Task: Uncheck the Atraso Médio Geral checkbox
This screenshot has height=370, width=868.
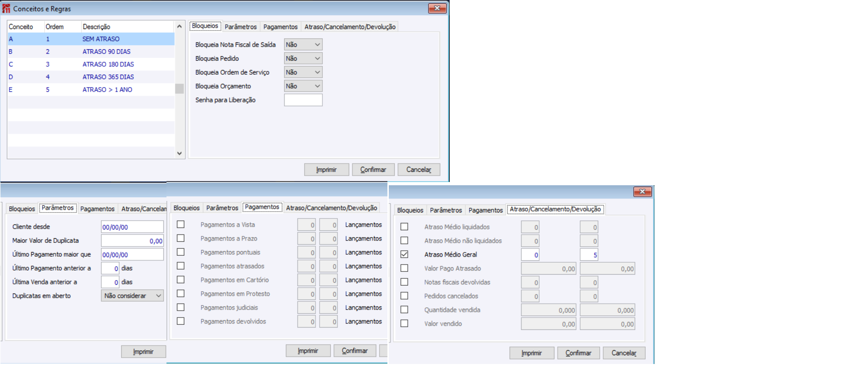Action: click(404, 254)
